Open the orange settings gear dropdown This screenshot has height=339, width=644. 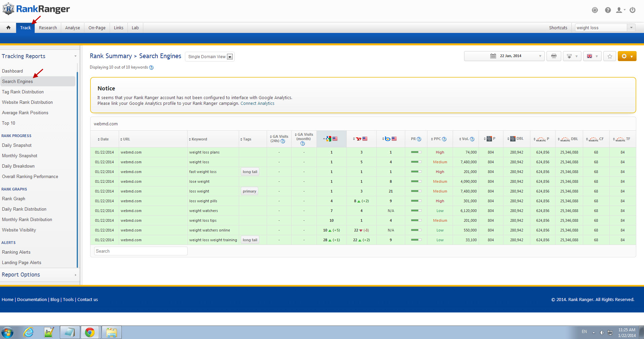pyautogui.click(x=627, y=56)
